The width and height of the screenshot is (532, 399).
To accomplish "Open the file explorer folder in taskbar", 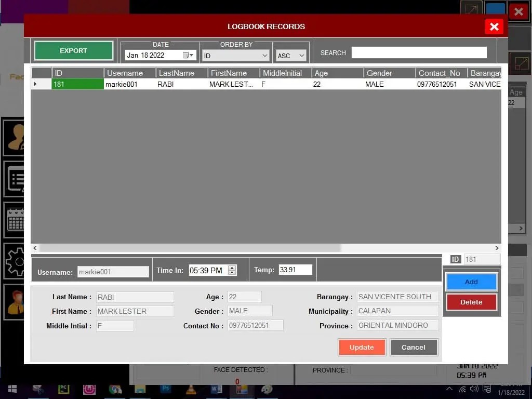I will pyautogui.click(x=139, y=389).
